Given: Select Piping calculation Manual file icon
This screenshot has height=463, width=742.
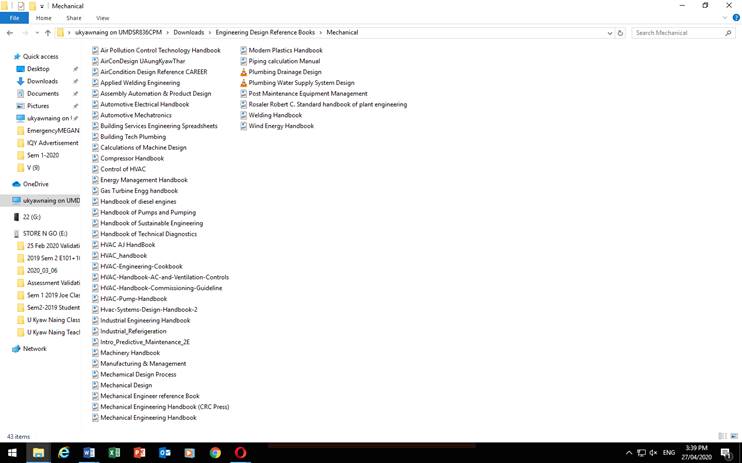Looking at the screenshot, I should [244, 61].
